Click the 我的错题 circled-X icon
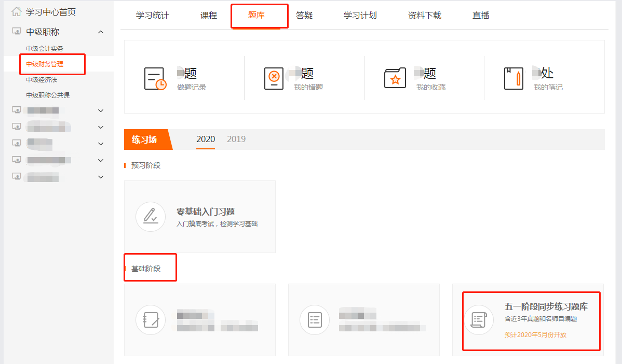Viewport: 622px width, 364px height. [x=275, y=77]
